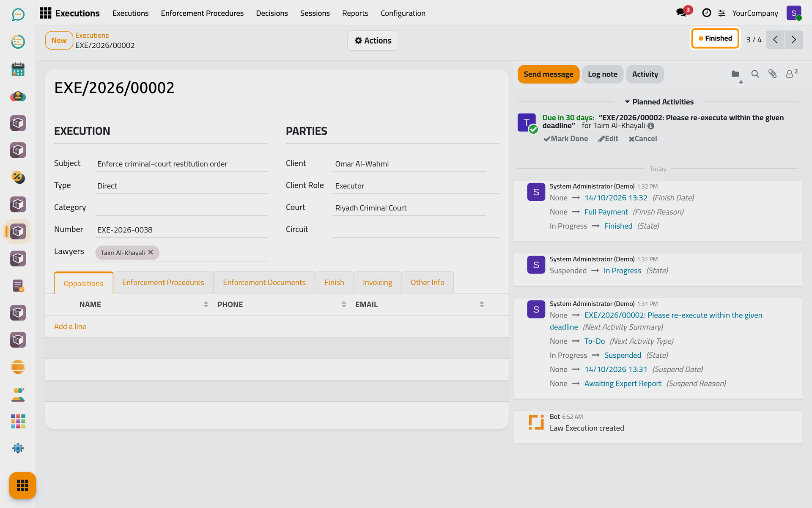Open the user avatar menu
The width and height of the screenshot is (812, 508).
click(x=794, y=13)
